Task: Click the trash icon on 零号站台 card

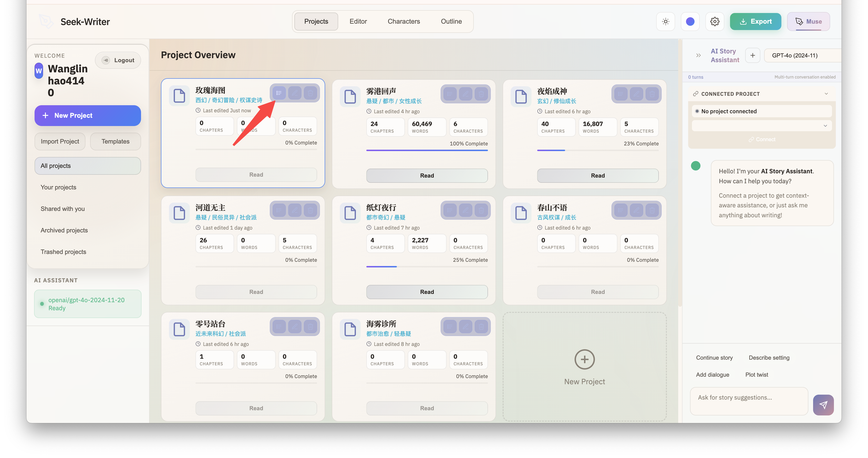Action: point(310,327)
